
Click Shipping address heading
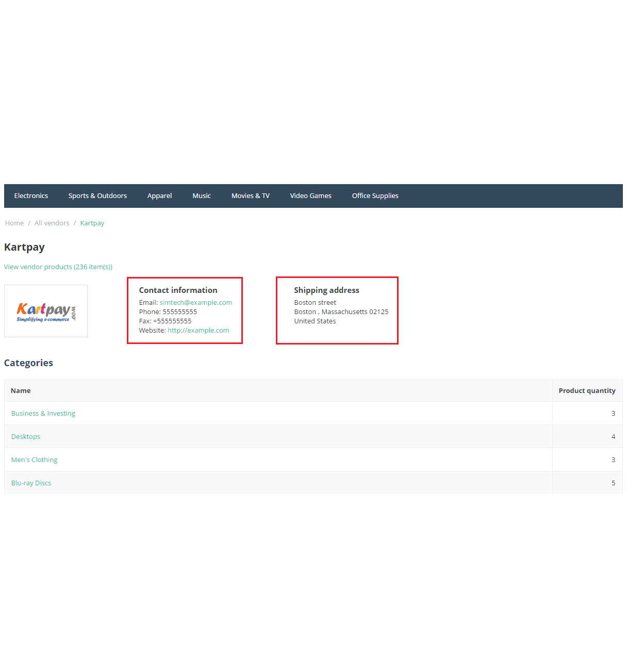click(x=326, y=290)
